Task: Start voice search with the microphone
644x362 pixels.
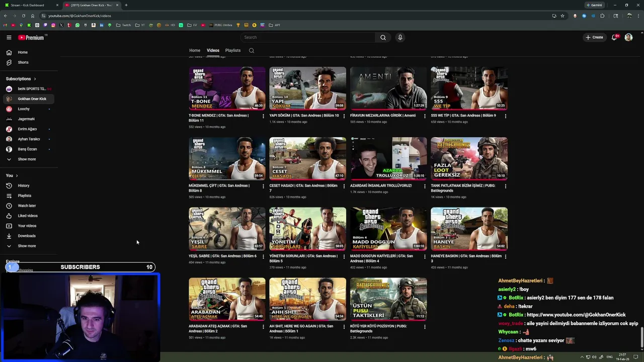Action: [x=400, y=37]
